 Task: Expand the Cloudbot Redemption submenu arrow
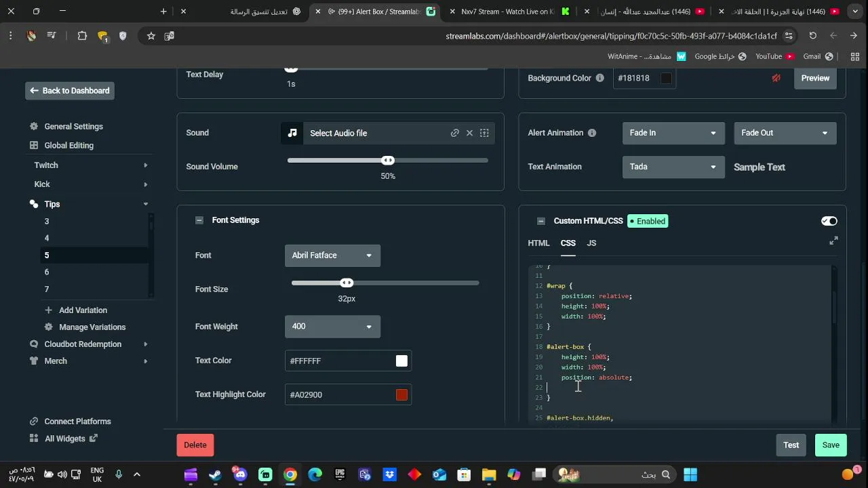(146, 344)
